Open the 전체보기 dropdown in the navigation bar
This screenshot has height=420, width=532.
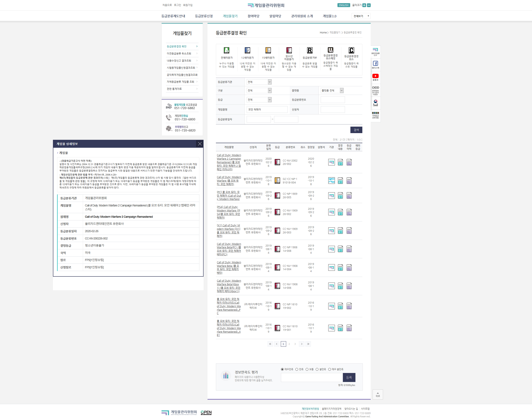pyautogui.click(x=361, y=16)
